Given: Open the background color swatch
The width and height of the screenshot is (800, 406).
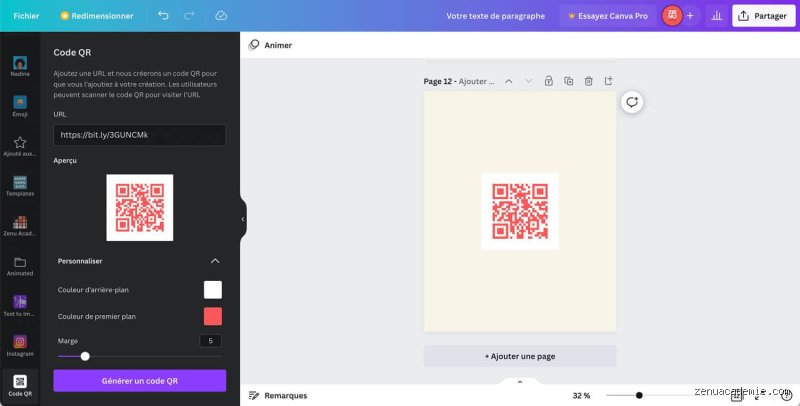Looking at the screenshot, I should point(213,290).
